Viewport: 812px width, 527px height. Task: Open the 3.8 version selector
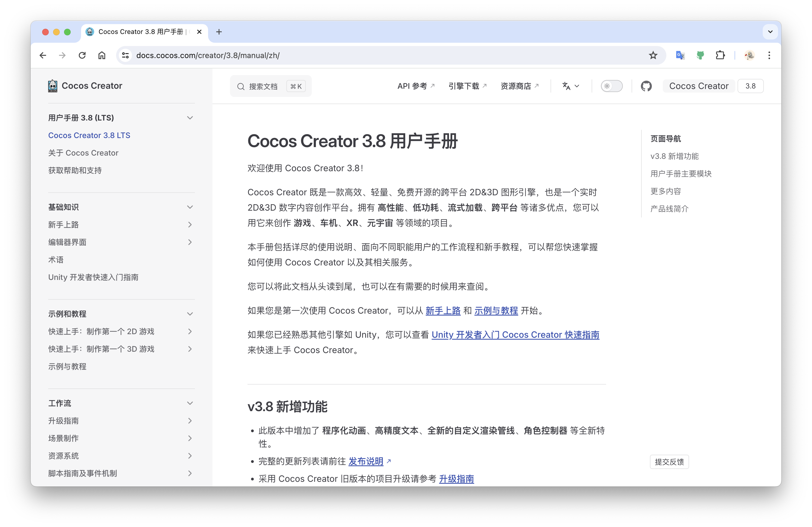pyautogui.click(x=750, y=86)
